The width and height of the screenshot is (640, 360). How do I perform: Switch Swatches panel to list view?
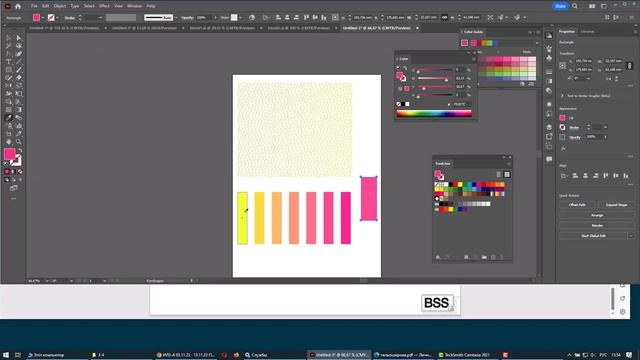[x=498, y=174]
